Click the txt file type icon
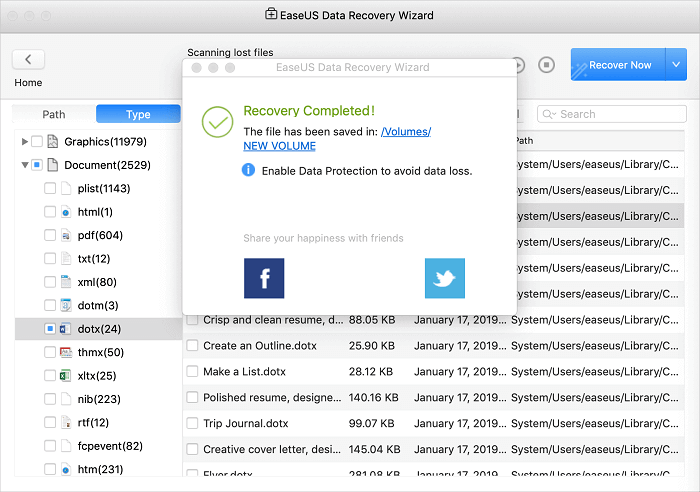This screenshot has width=700, height=492. coord(66,259)
